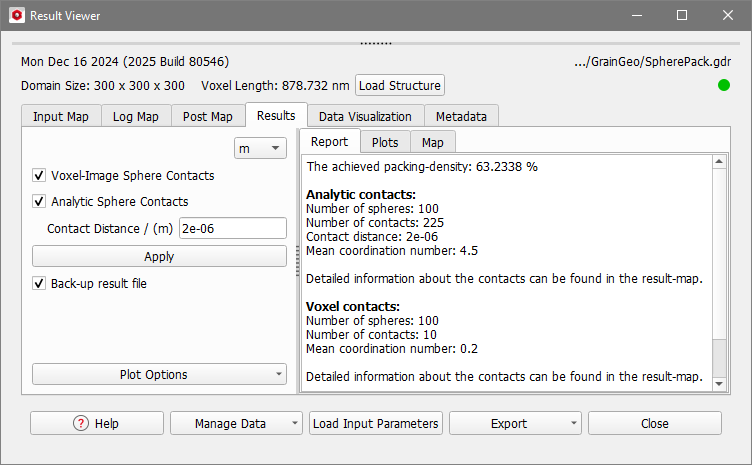
Task: Click the report scrollbar up arrow
Action: [719, 162]
